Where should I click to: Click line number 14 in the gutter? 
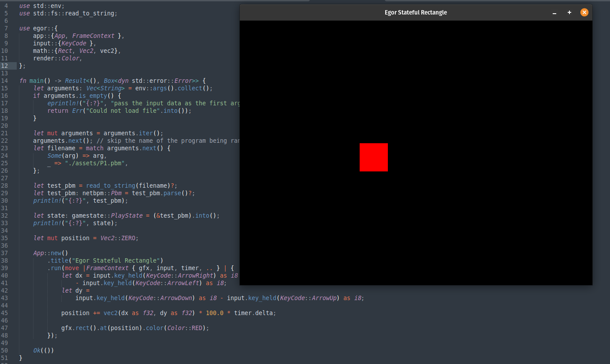pyautogui.click(x=5, y=81)
